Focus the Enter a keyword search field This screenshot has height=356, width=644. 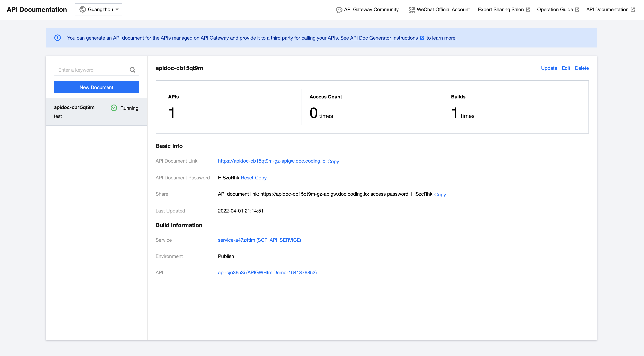[x=91, y=70]
